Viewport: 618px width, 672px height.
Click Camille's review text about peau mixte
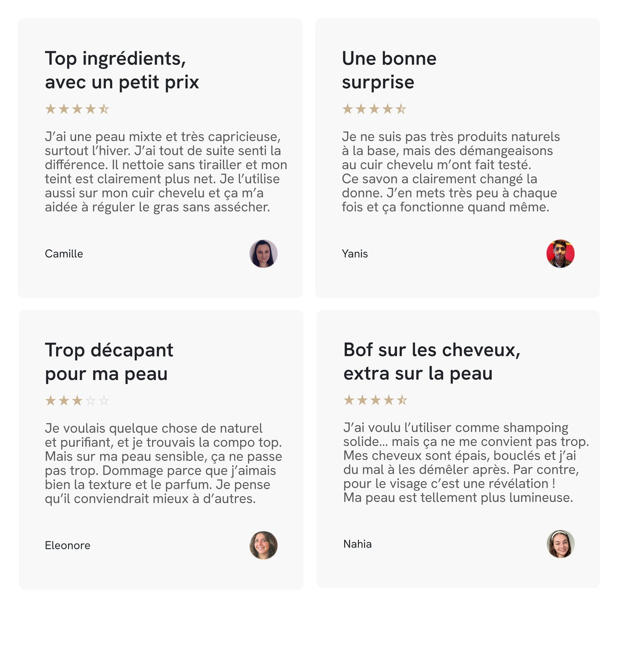coord(166,172)
